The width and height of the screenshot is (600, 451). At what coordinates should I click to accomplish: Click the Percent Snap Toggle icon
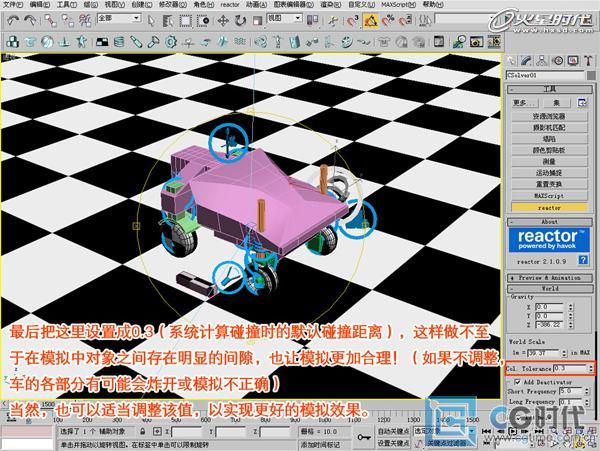coord(388,21)
